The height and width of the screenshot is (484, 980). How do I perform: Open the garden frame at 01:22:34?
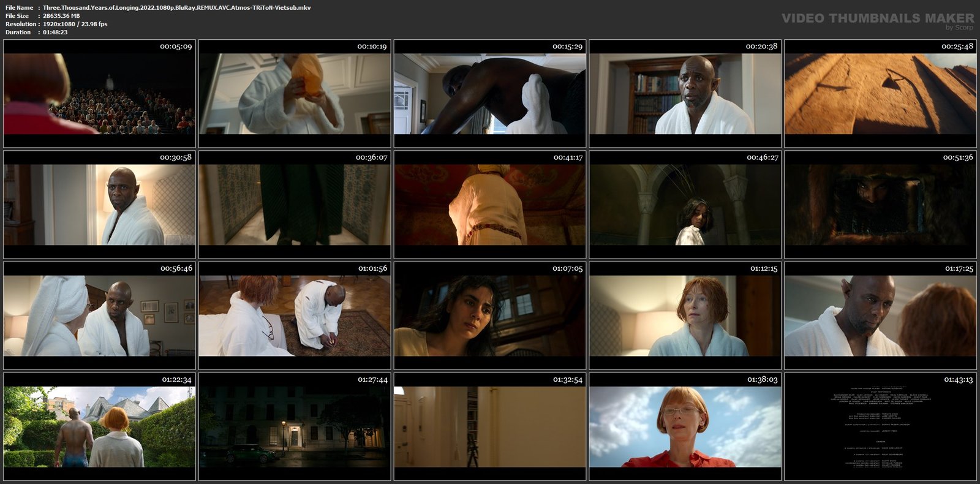[x=99, y=427]
